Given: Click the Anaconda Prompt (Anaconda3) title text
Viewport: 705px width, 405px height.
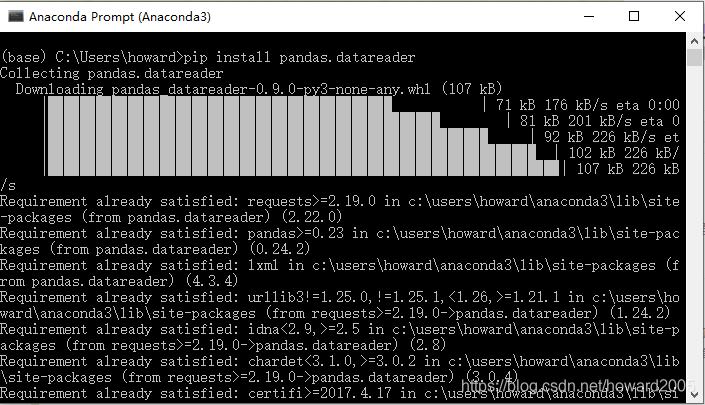Looking at the screenshot, I should click(x=120, y=17).
